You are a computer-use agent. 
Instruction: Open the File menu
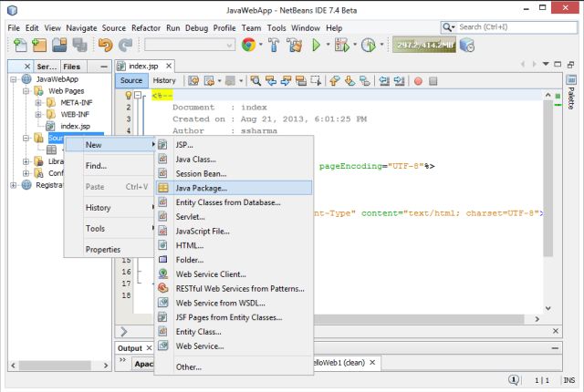pyautogui.click(x=14, y=28)
